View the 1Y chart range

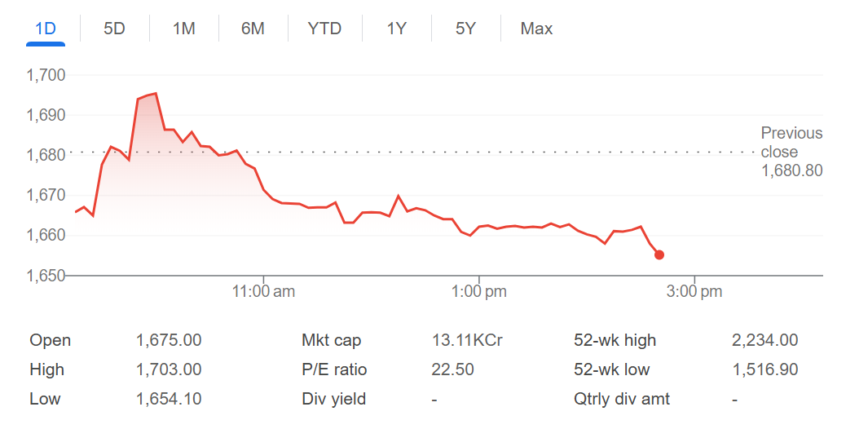397,29
